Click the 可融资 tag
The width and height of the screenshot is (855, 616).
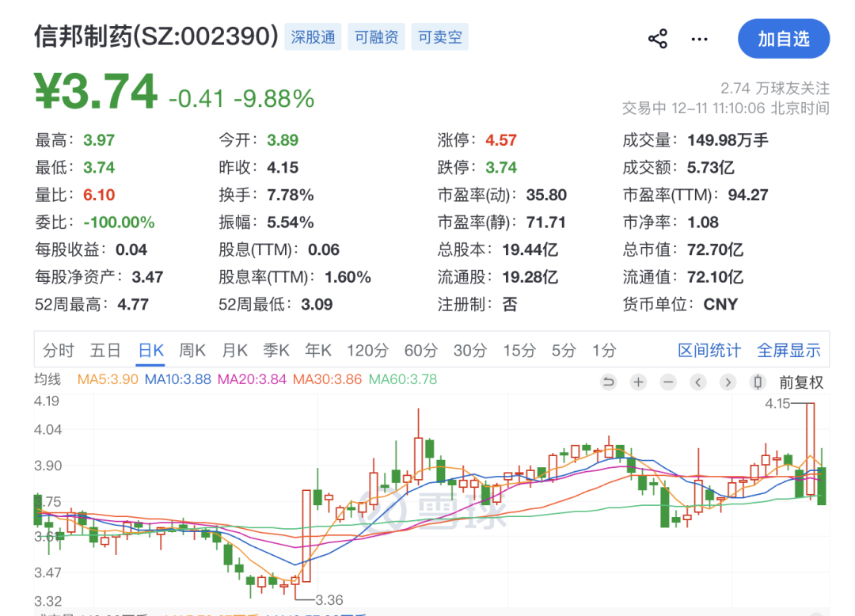point(376,37)
